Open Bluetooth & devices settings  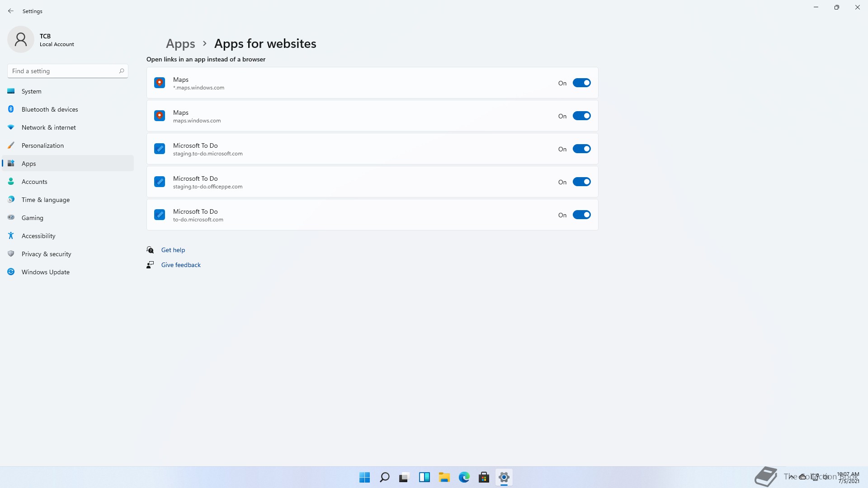pos(68,109)
